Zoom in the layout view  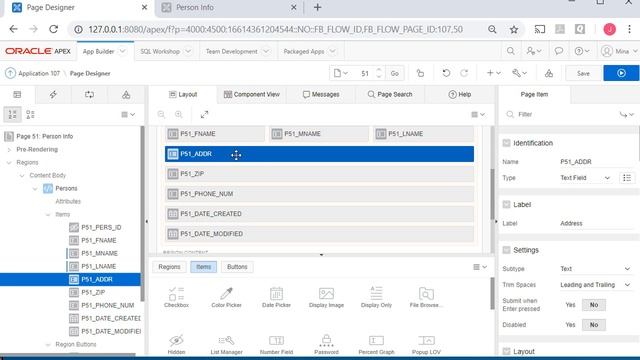pos(179,115)
